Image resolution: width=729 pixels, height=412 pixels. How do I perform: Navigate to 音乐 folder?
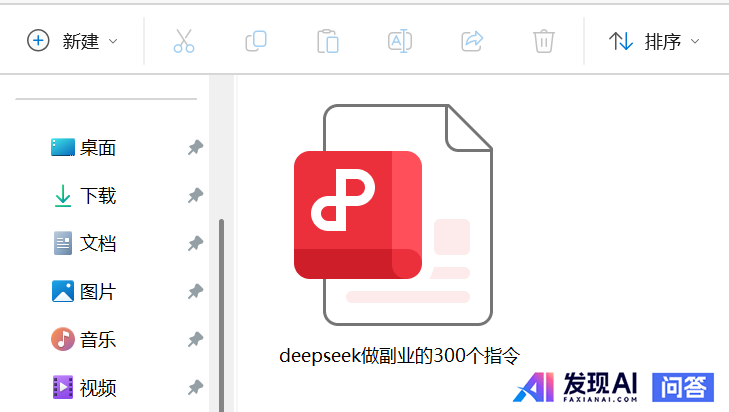(97, 340)
